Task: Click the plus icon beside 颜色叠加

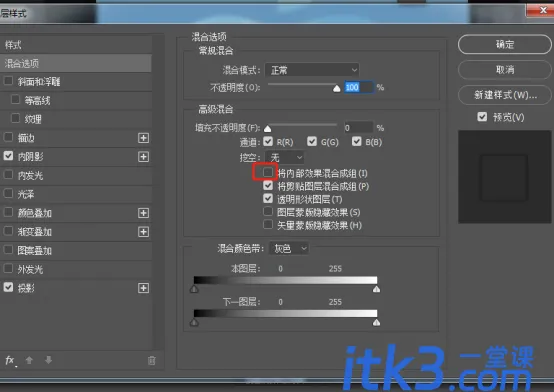Action: pos(143,213)
